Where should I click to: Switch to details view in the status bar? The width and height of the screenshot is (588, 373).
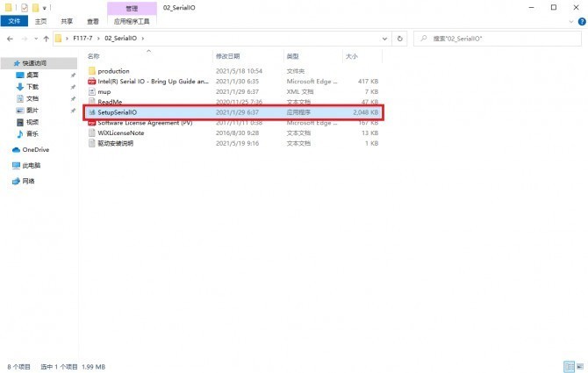click(x=569, y=366)
